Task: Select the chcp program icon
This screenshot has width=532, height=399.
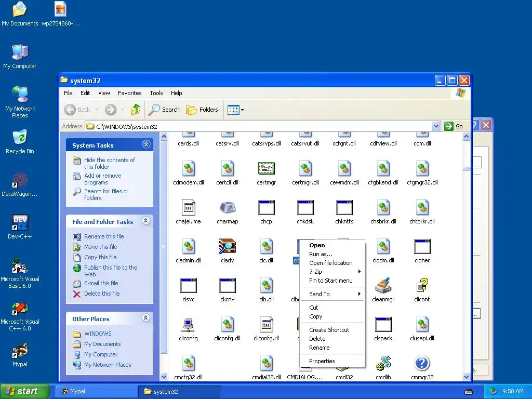Action: (267, 208)
